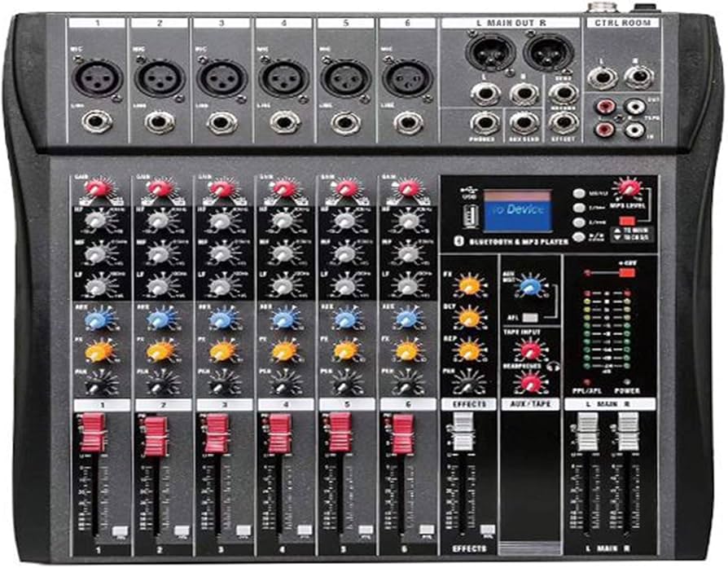Adjust channel 2 HF equalizer knob
728x568 pixels.
click(x=159, y=220)
